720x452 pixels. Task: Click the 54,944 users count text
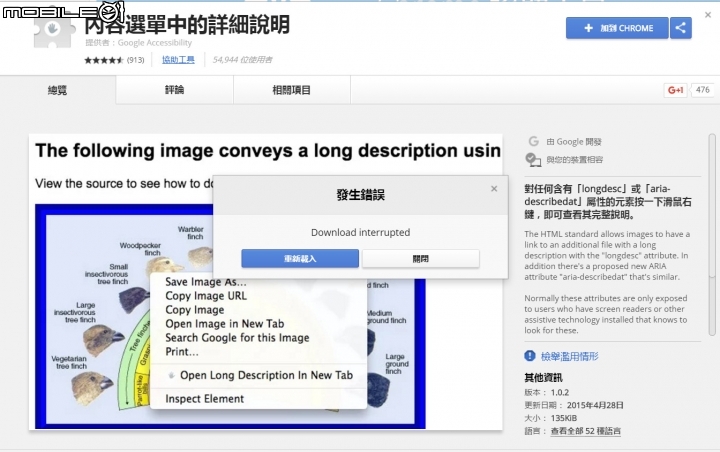[242, 60]
